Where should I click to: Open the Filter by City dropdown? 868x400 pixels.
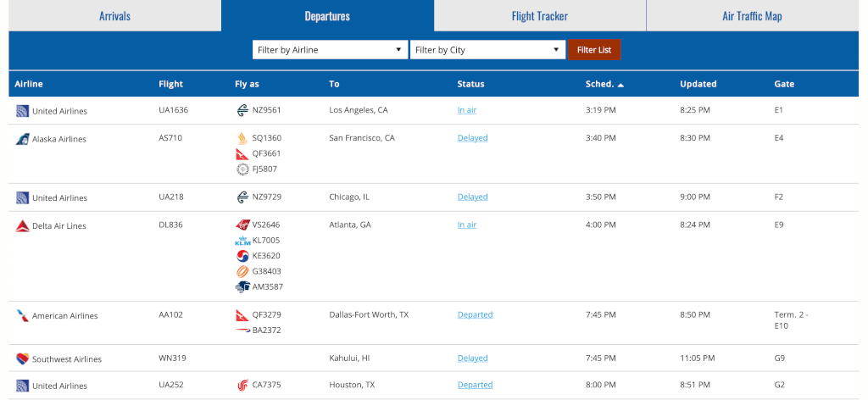pos(487,50)
